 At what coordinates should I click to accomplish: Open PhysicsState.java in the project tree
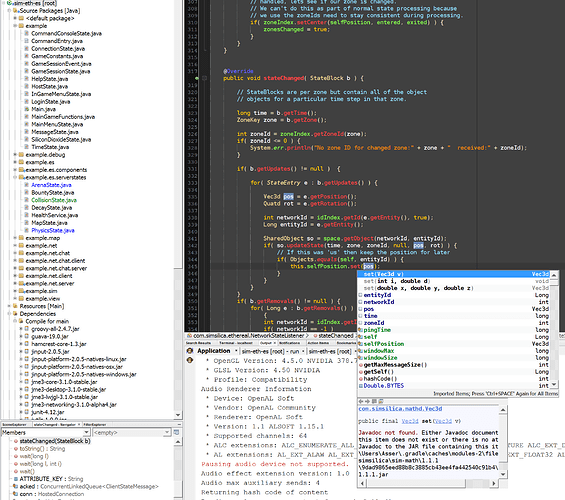[x=53, y=231]
